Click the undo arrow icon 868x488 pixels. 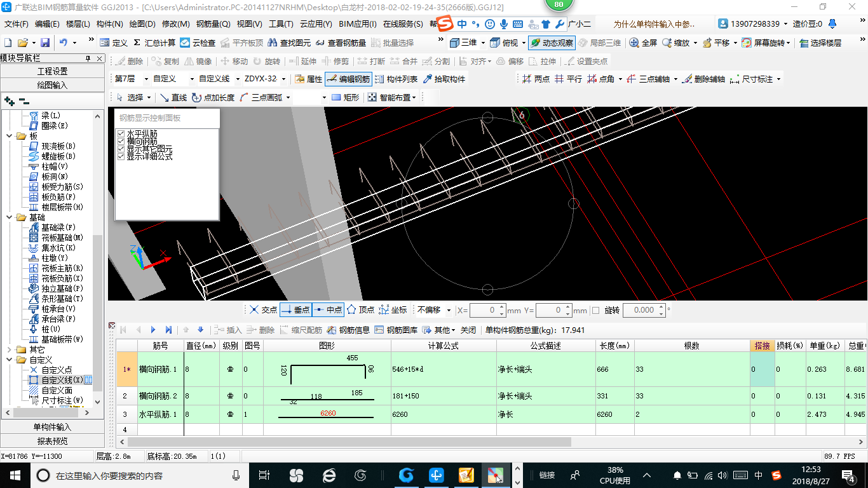[64, 43]
